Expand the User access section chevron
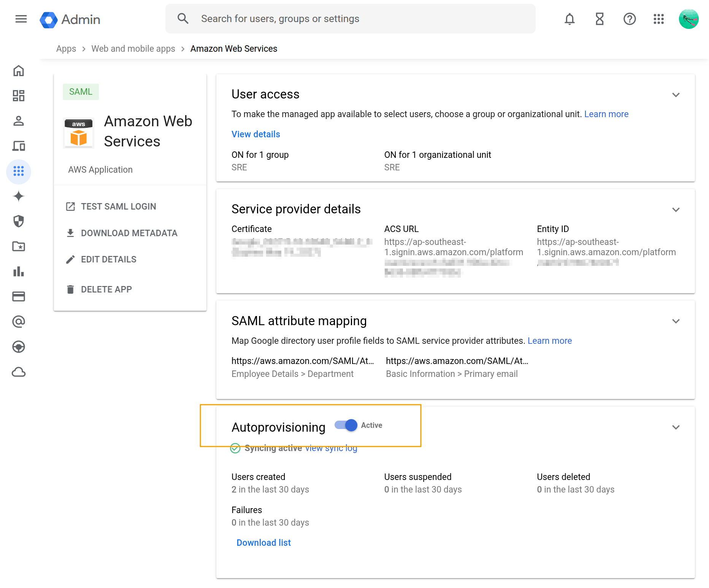The width and height of the screenshot is (709, 588). (x=676, y=95)
